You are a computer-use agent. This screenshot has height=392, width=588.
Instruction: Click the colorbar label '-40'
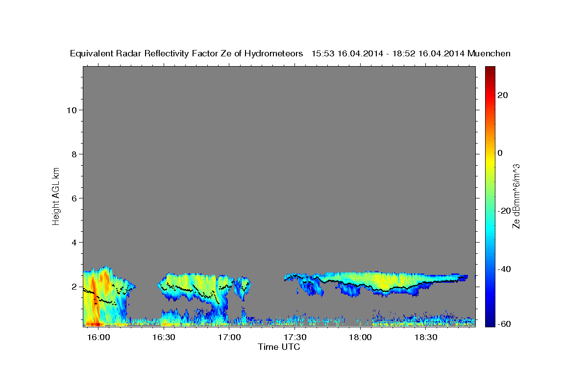(504, 269)
